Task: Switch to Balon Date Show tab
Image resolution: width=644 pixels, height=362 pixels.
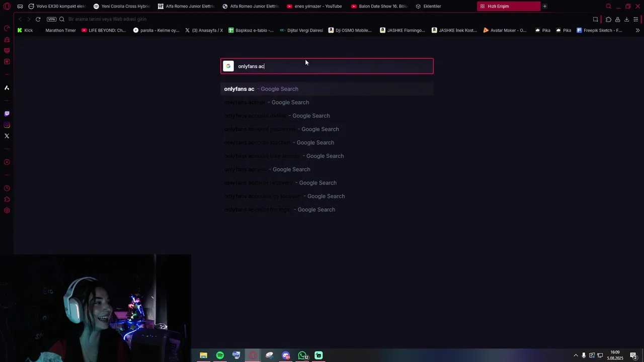Action: pyautogui.click(x=380, y=6)
